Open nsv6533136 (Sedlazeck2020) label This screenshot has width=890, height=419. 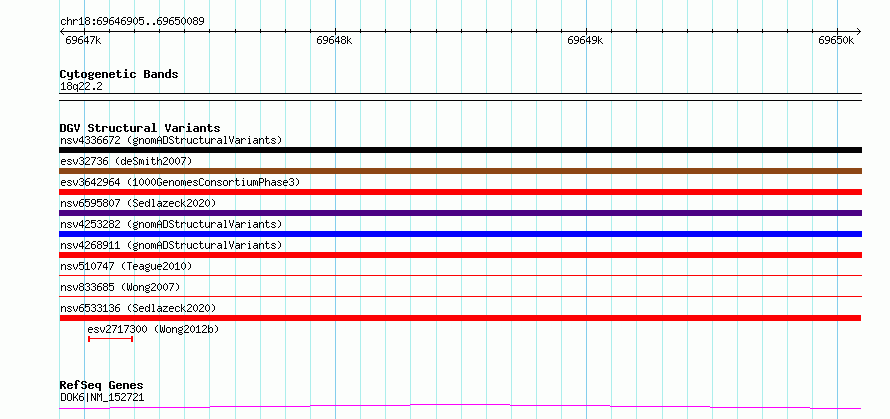click(x=138, y=308)
